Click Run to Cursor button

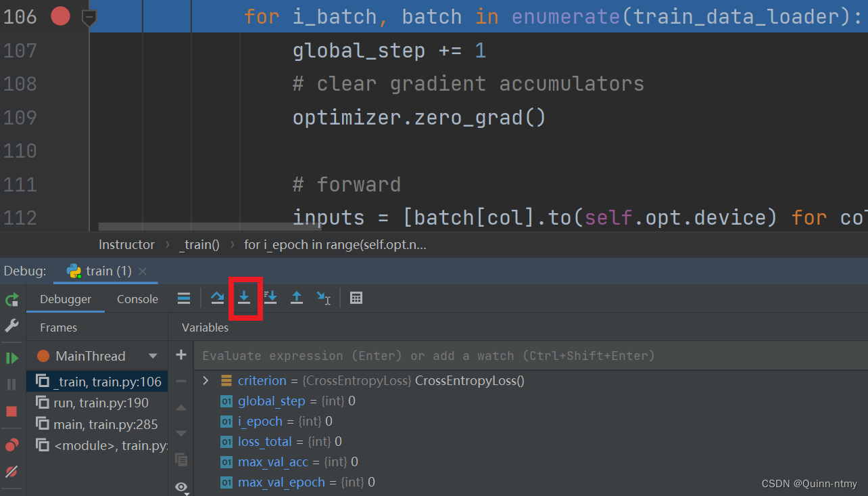[x=324, y=298]
